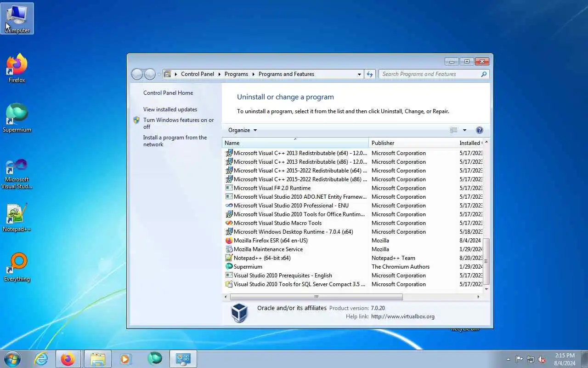The image size is (588, 368).
Task: Sort by the Name column header
Action: [x=295, y=143]
